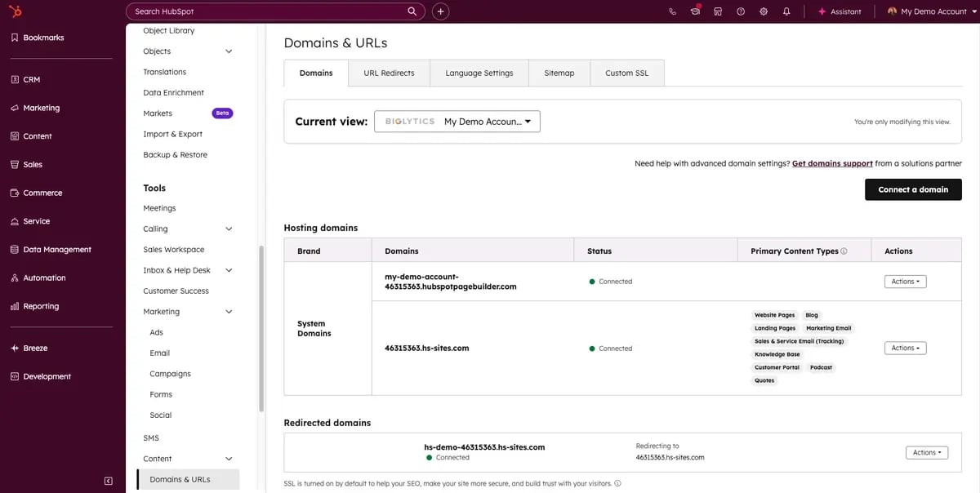Viewport: 980px width, 493px height.
Task: Select Domains & URLs in settings menu
Action: pos(189,479)
